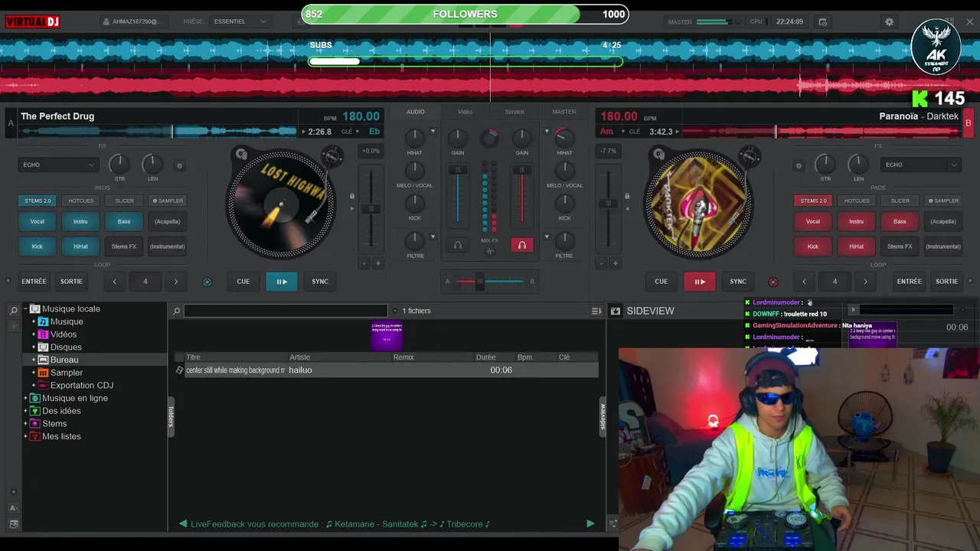Screen dimensions: 980x551
Task: Click the left deck ENTRÉE loop-in button
Action: coord(34,282)
